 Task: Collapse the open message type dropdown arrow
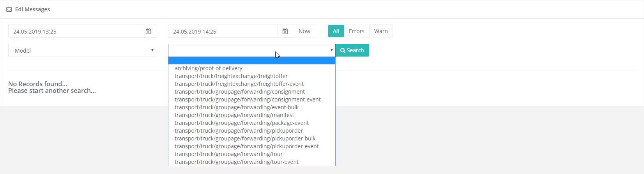tap(331, 50)
